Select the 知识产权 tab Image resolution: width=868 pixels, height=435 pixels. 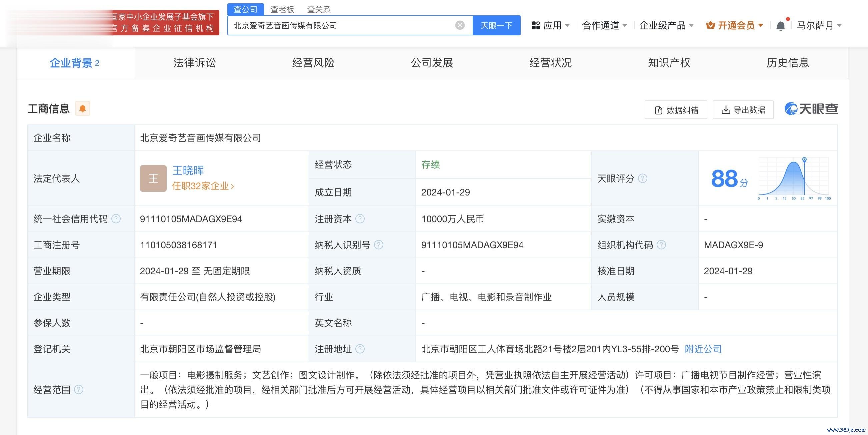point(669,63)
